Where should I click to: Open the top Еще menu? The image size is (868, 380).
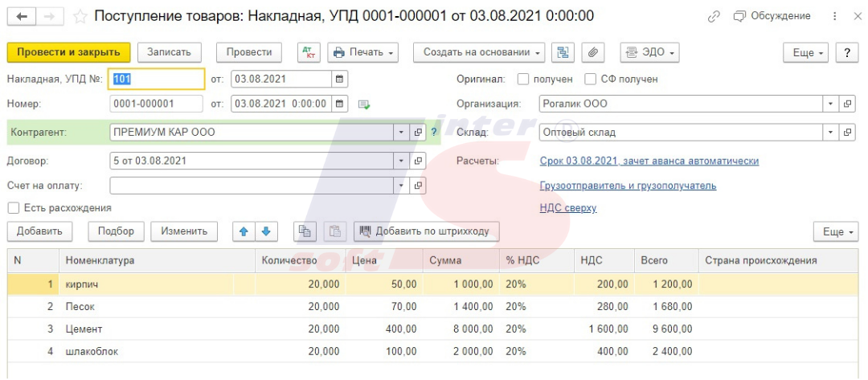point(805,52)
